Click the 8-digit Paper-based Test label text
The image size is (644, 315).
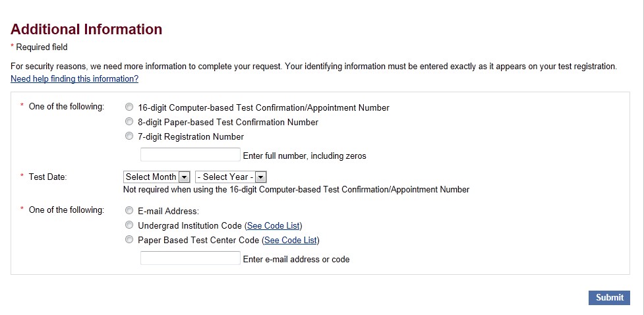click(228, 122)
